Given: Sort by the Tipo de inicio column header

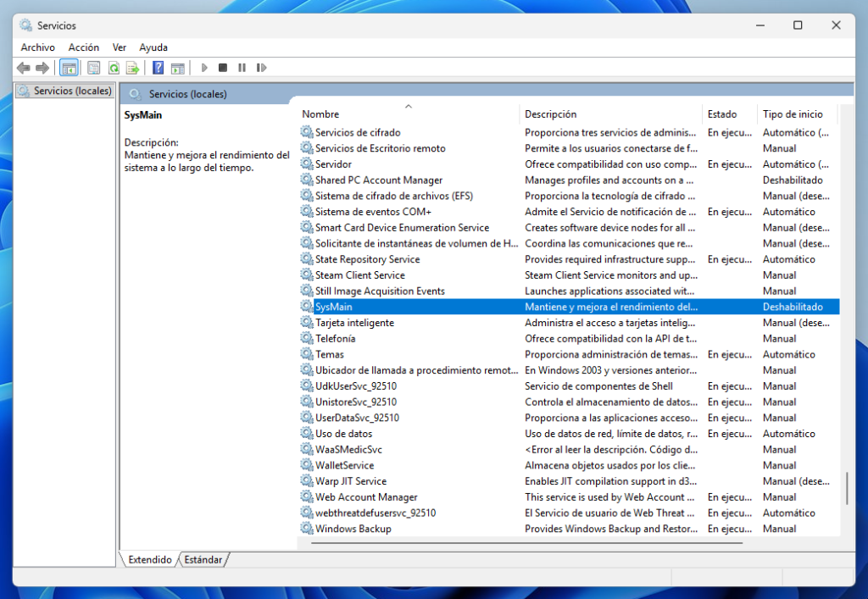Looking at the screenshot, I should (x=797, y=114).
